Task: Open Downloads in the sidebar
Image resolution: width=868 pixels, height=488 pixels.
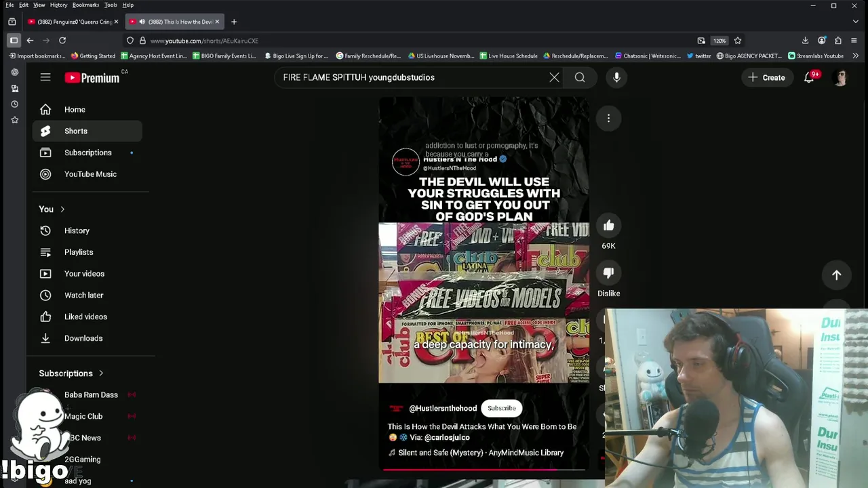Action: [x=87, y=338]
